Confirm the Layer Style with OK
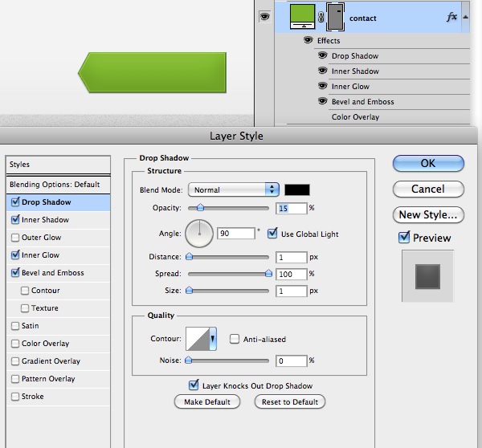Viewport: 482px width, 448px height. tap(428, 163)
